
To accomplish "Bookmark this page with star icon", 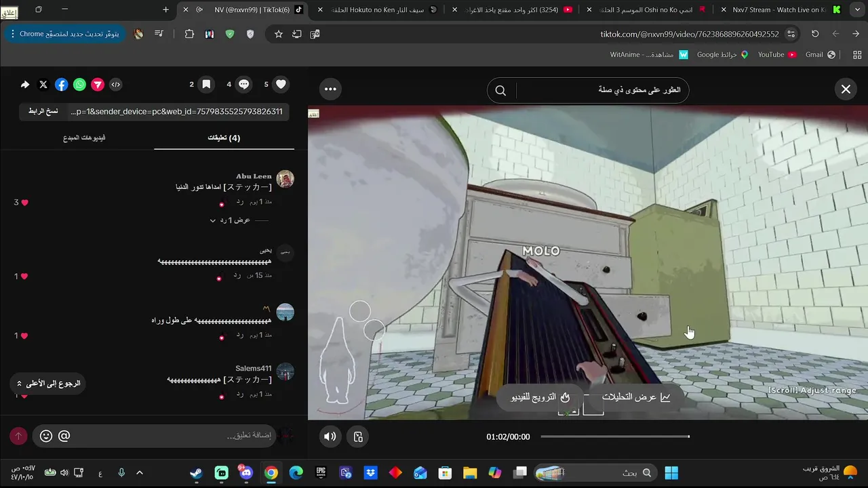I will pyautogui.click(x=279, y=34).
